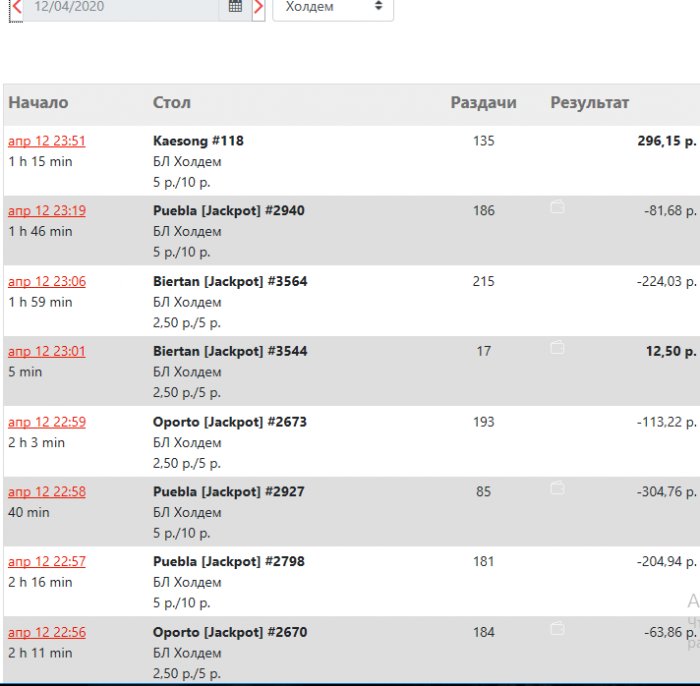700x686 pixels.
Task: Sort by the Начало column header
Action: pyautogui.click(x=38, y=103)
